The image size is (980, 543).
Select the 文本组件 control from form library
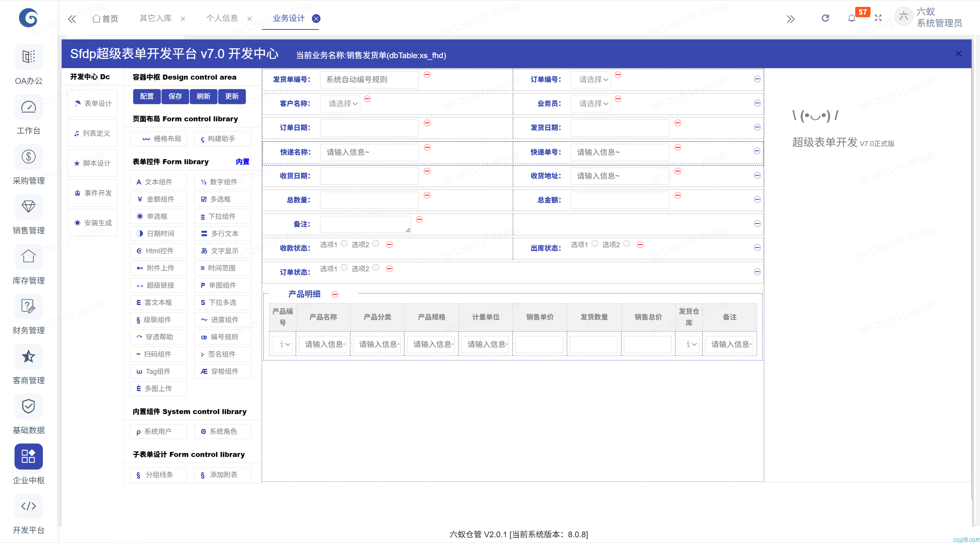pyautogui.click(x=158, y=182)
